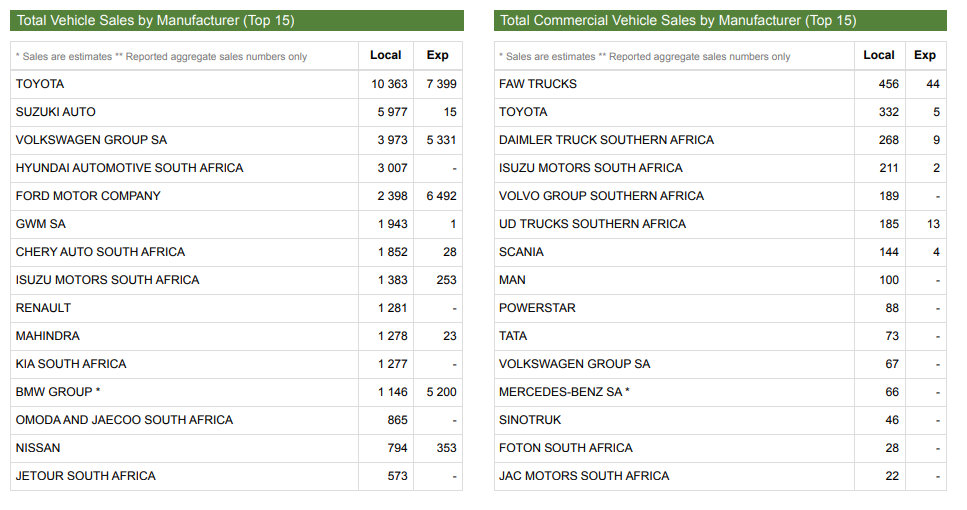This screenshot has width=967, height=510.
Task: Click JAC MOTORS SOUTH AFRICA name
Action: (584, 476)
